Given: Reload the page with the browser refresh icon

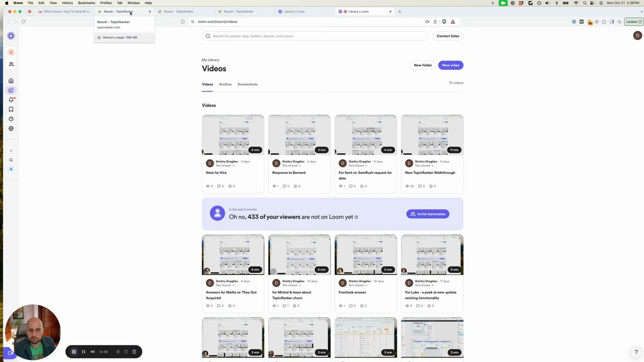Looking at the screenshot, I should [23, 22].
